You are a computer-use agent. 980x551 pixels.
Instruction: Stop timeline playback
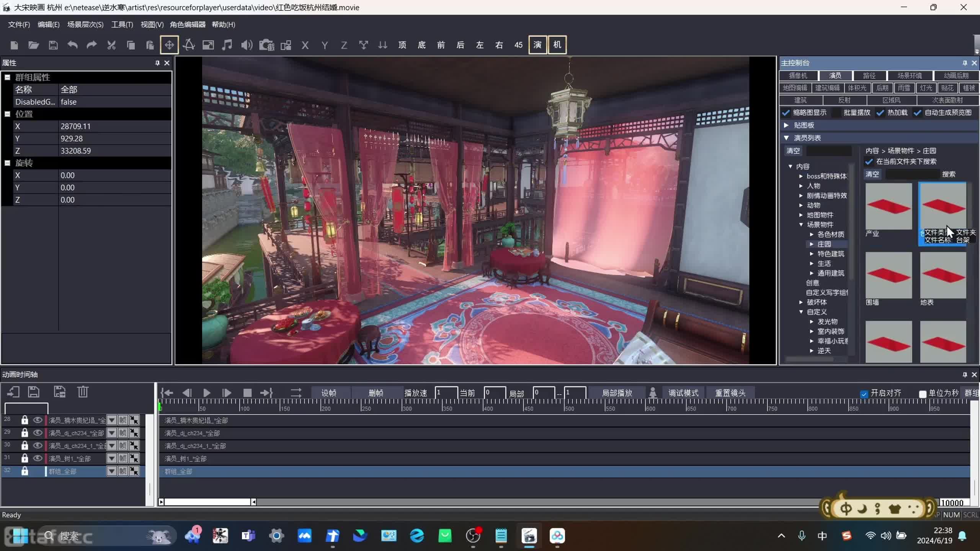(247, 393)
